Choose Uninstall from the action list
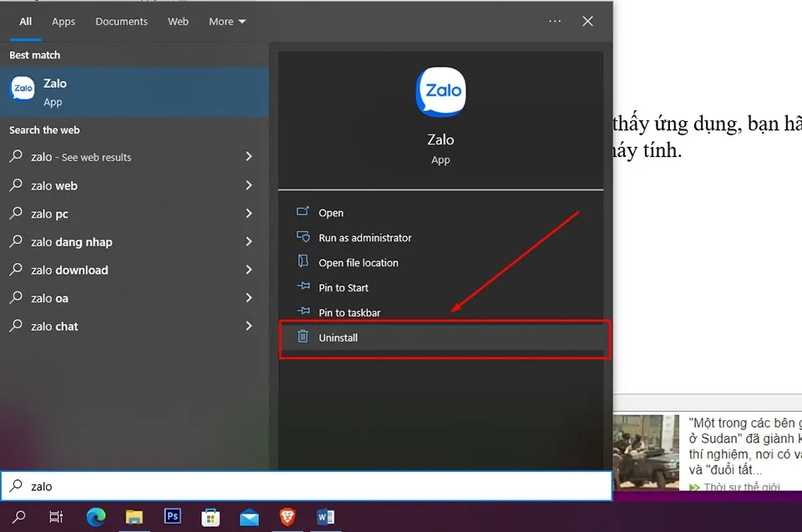Viewport: 802px width, 532px height. point(339,337)
